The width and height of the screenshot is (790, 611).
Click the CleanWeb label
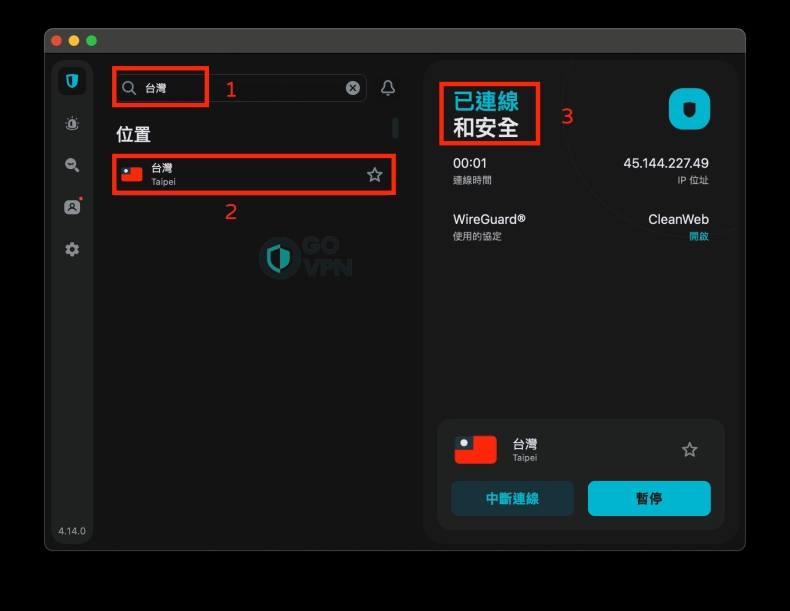[678, 219]
